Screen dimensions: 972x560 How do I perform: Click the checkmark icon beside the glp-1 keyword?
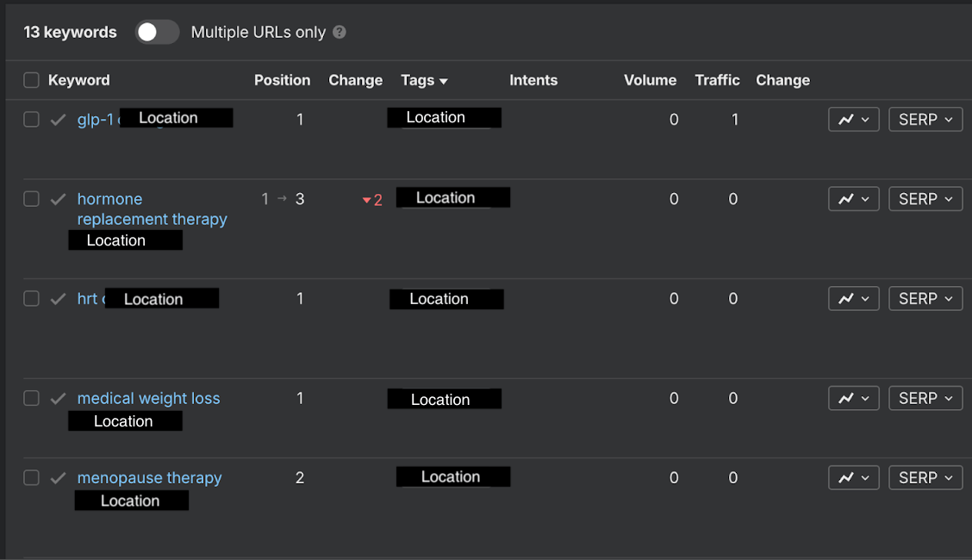tap(58, 120)
